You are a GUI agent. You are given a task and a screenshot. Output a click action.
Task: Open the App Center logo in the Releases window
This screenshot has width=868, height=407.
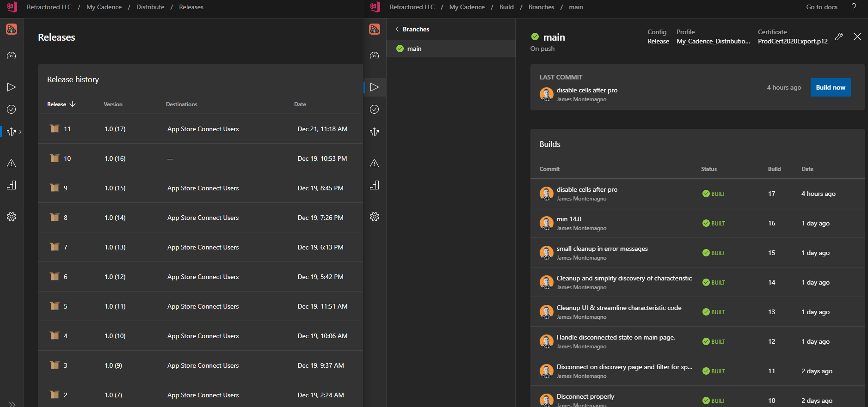12,7
